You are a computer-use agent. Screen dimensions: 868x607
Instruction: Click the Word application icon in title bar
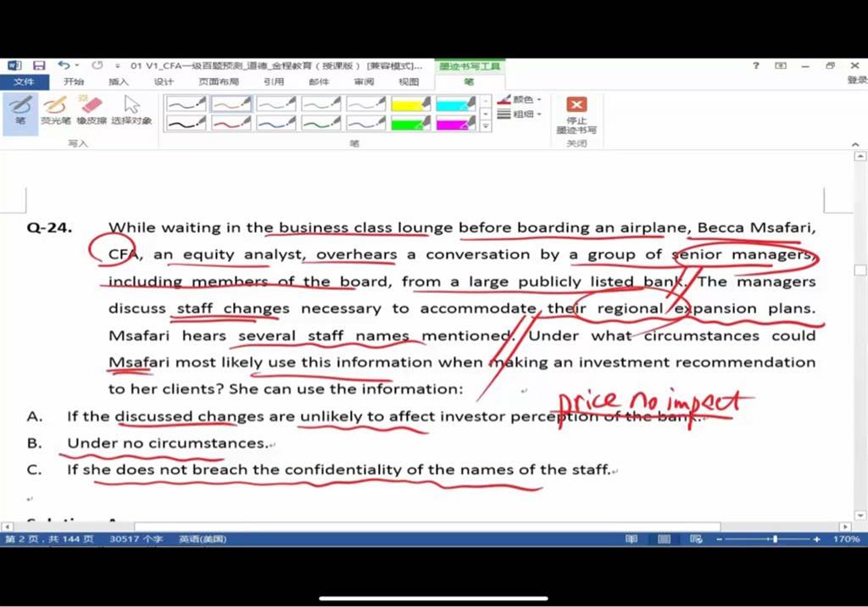[x=14, y=66]
